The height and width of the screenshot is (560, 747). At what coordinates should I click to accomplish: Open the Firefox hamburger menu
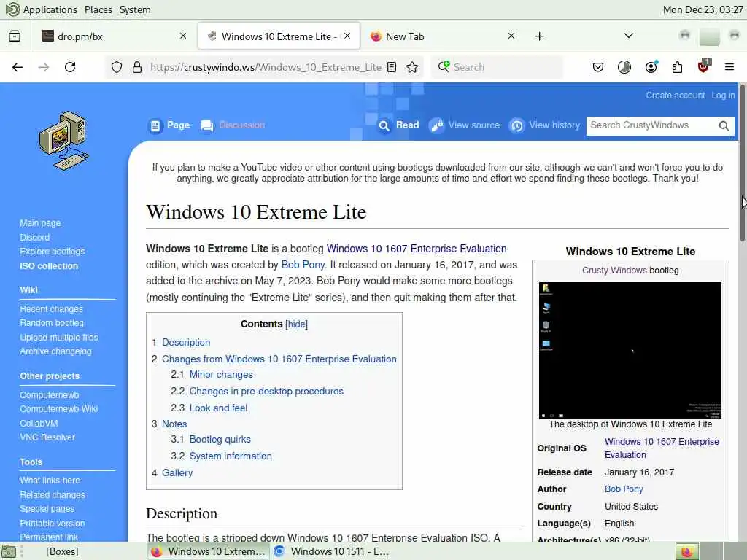coord(729,67)
